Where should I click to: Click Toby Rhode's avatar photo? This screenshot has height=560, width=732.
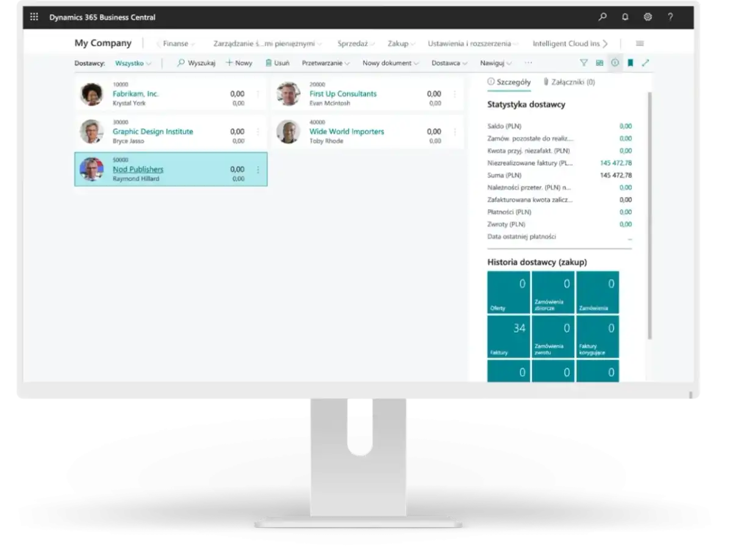click(288, 132)
